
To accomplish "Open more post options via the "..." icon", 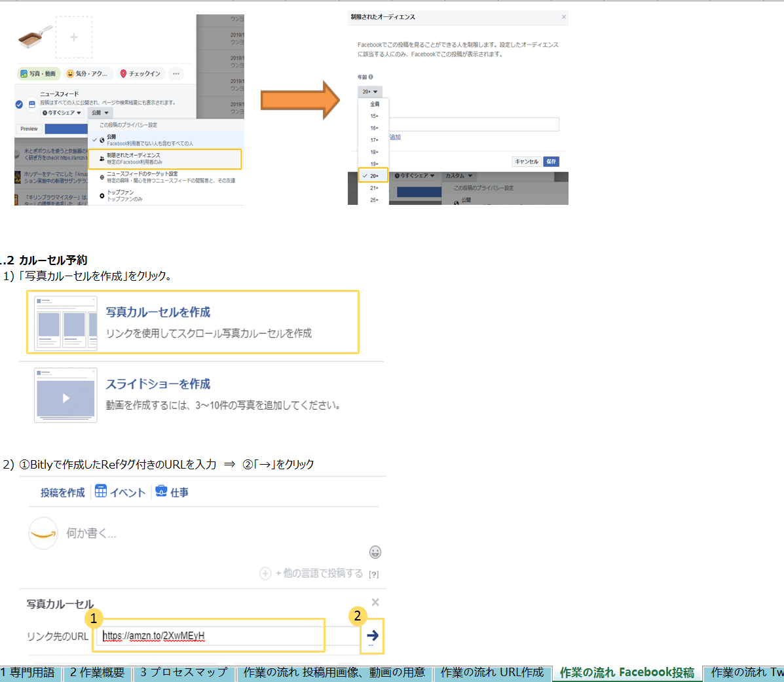I will [x=176, y=73].
